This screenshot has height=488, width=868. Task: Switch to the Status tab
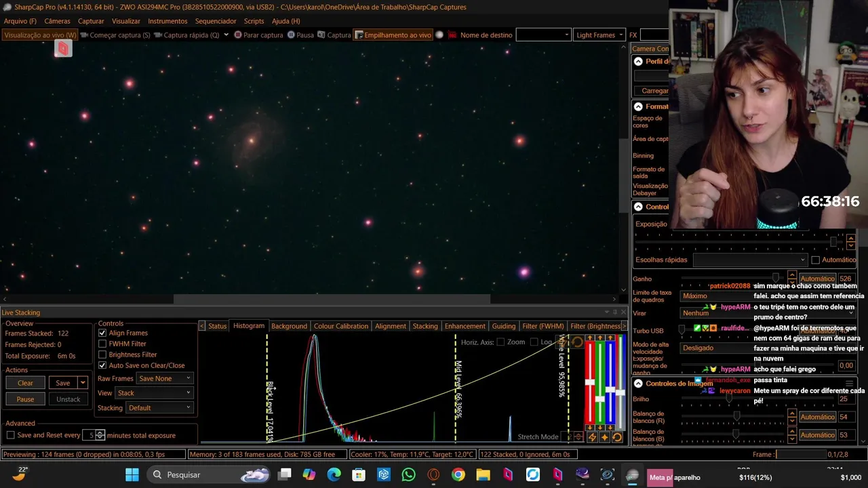point(217,326)
